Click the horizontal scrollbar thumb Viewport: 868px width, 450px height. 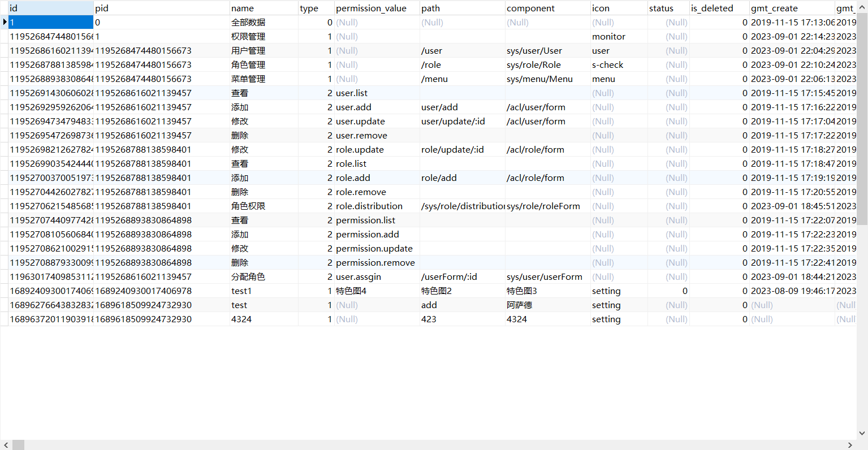18,445
